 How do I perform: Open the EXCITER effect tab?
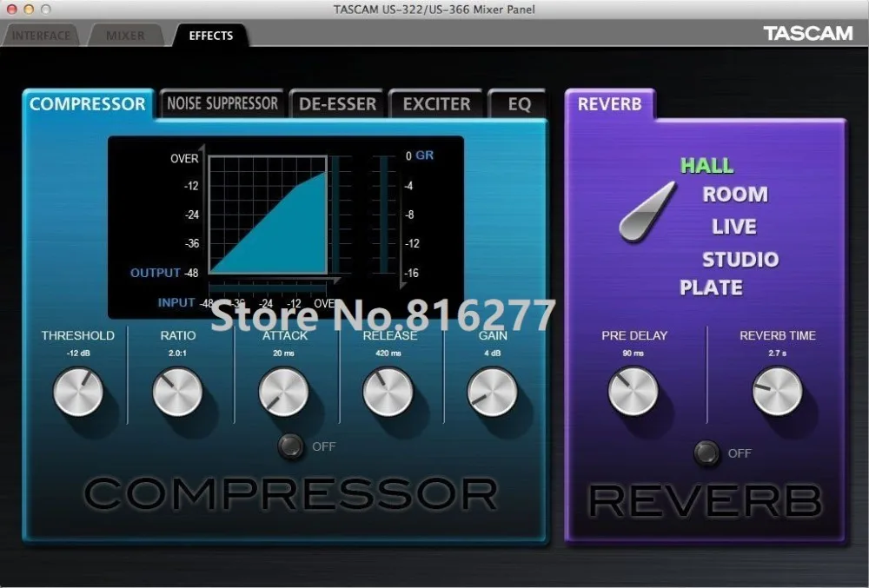(436, 103)
